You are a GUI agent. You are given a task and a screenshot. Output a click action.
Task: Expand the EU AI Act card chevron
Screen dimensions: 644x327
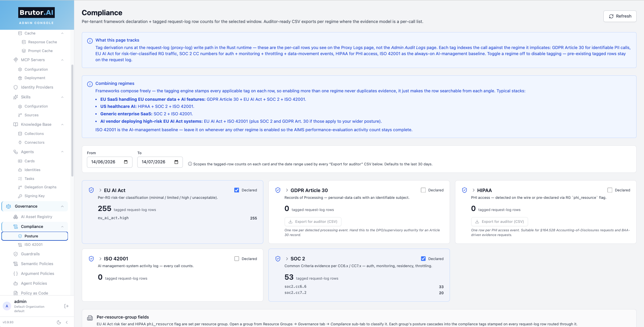point(100,190)
